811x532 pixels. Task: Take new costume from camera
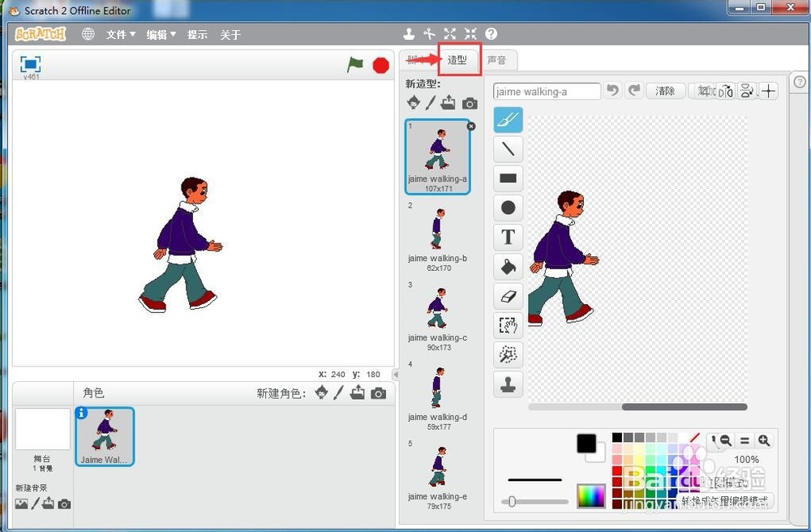coord(470,104)
